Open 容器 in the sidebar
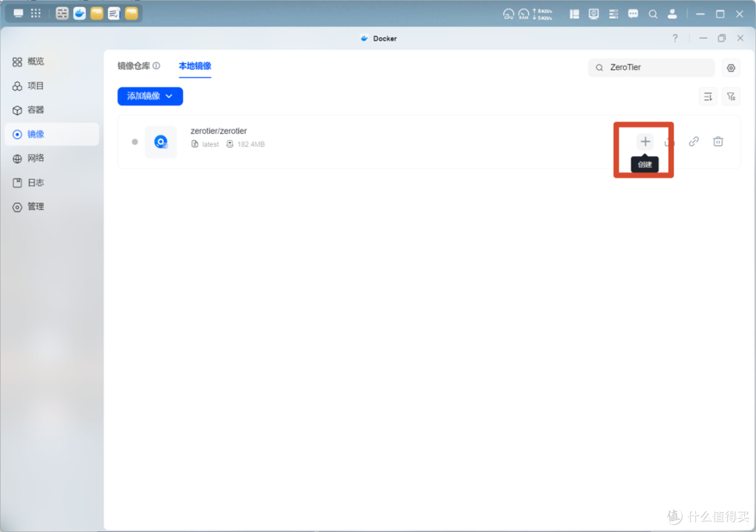This screenshot has width=756, height=532. coord(52,110)
